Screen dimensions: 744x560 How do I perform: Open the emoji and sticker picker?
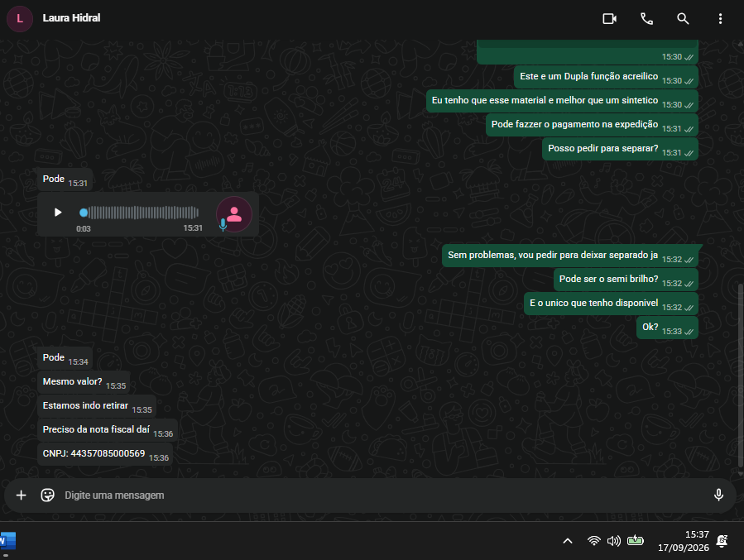47,495
